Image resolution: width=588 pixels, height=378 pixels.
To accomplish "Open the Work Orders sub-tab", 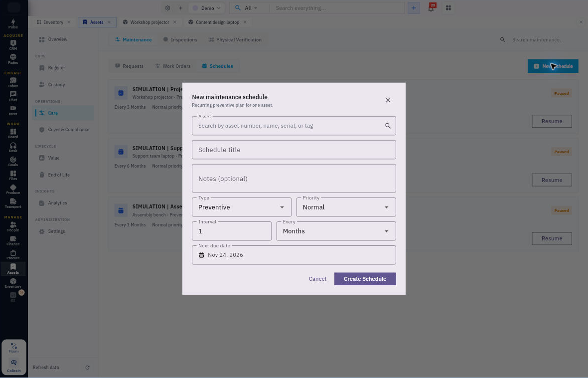I will [x=173, y=66].
